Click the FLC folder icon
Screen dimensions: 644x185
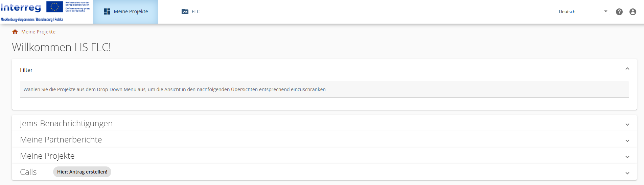pos(185,11)
